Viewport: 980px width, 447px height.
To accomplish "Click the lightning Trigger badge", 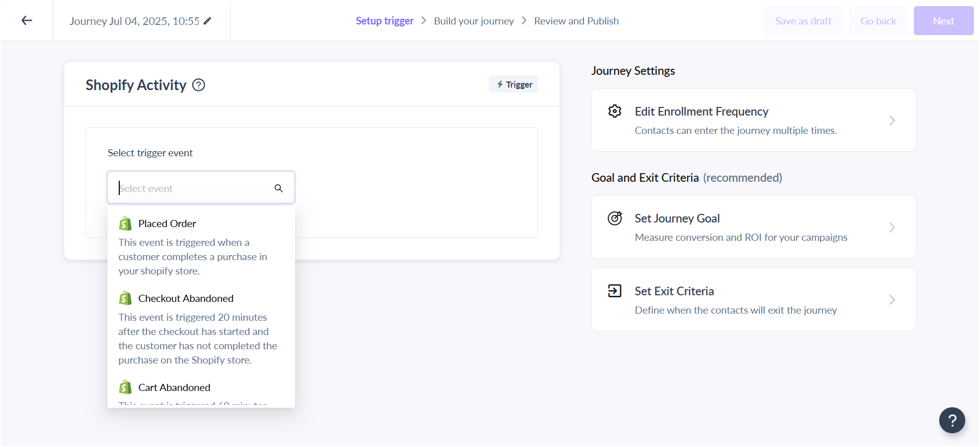I will [x=513, y=85].
